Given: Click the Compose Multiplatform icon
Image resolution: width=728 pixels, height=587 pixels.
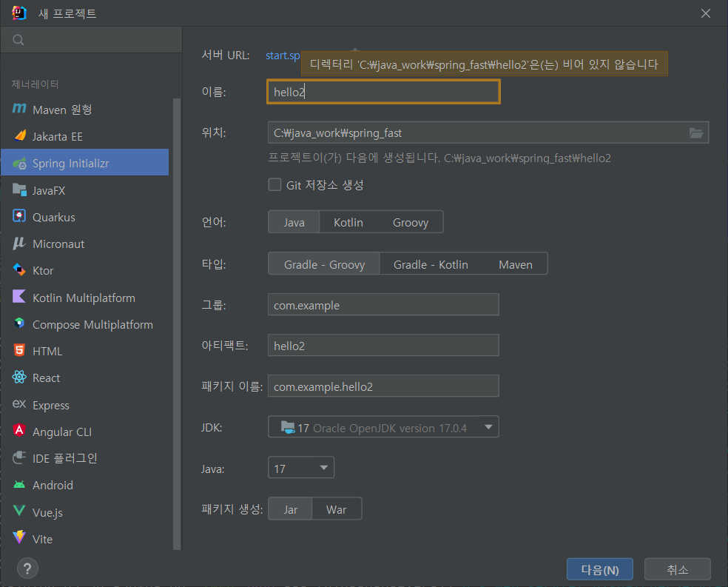Looking at the screenshot, I should pyautogui.click(x=19, y=323).
